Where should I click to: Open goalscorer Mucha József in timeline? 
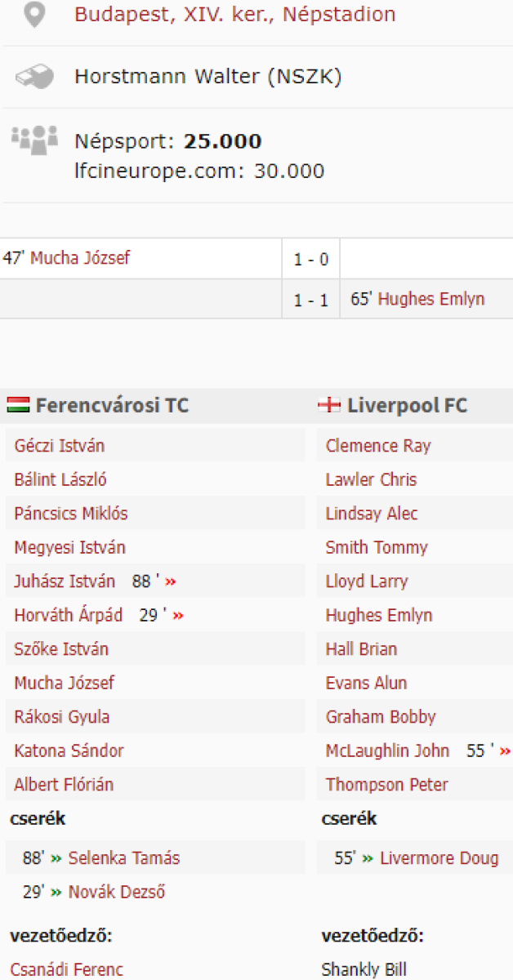pyautogui.click(x=80, y=259)
